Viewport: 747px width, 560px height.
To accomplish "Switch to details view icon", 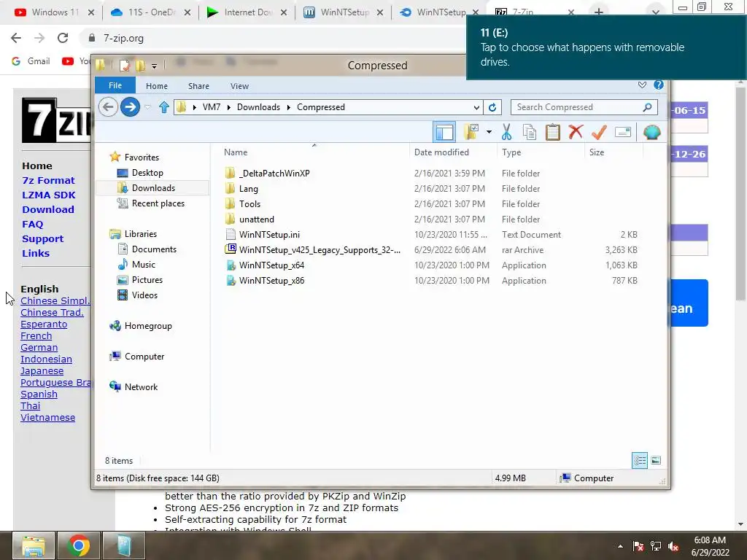I will [639, 460].
